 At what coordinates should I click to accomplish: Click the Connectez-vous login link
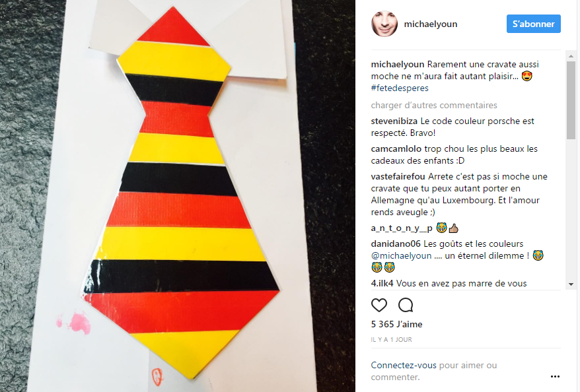pos(404,366)
